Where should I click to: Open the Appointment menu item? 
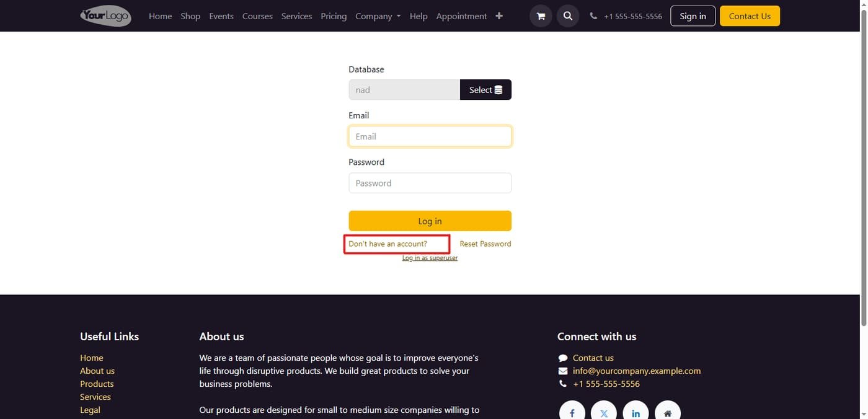(x=461, y=16)
